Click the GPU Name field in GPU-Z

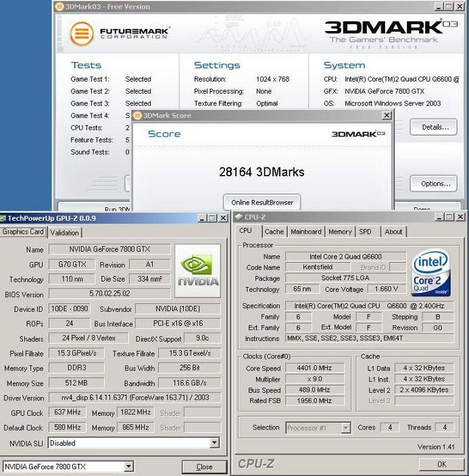point(109,249)
